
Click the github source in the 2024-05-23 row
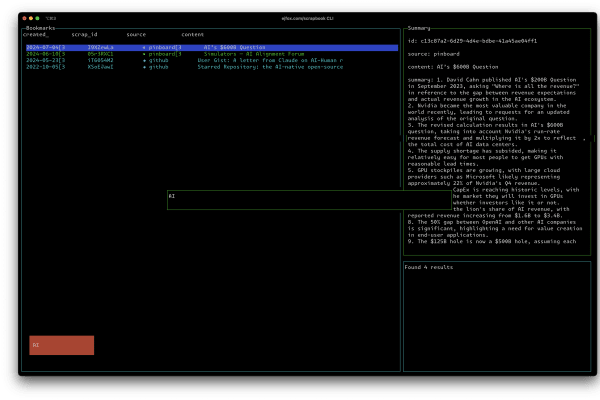(x=158, y=60)
